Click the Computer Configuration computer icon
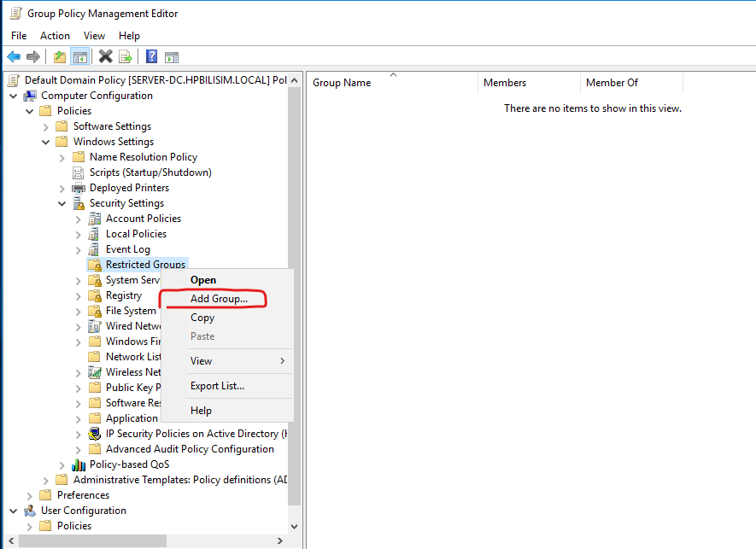The height and width of the screenshot is (549, 756). click(30, 96)
